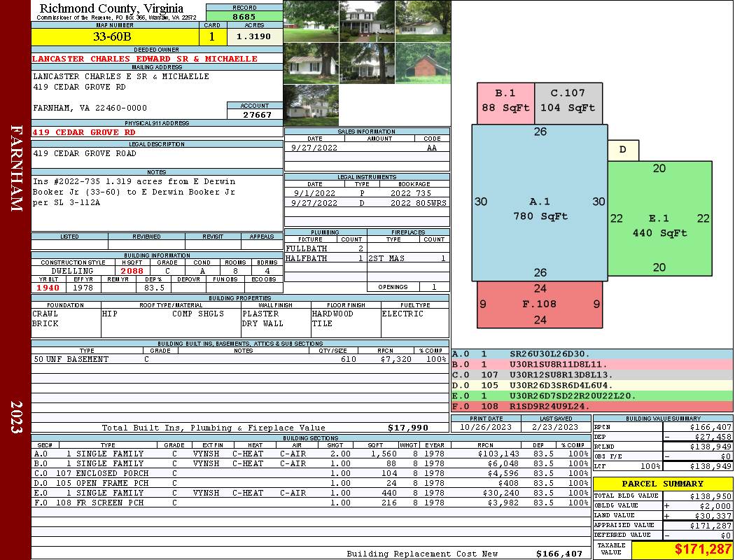
Task: Click the pink B.1 88 SqFt sketch block
Action: point(505,104)
